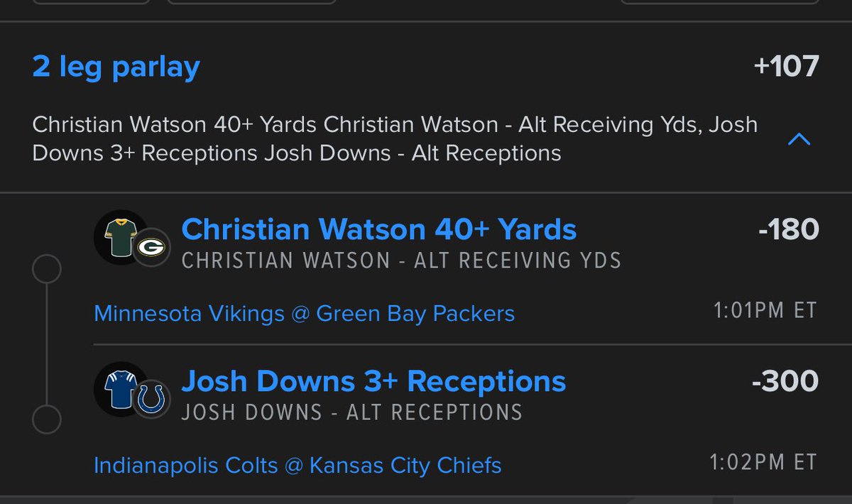The width and height of the screenshot is (852, 504).
Task: Tap the Packers green jersey icon
Action: [x=119, y=238]
